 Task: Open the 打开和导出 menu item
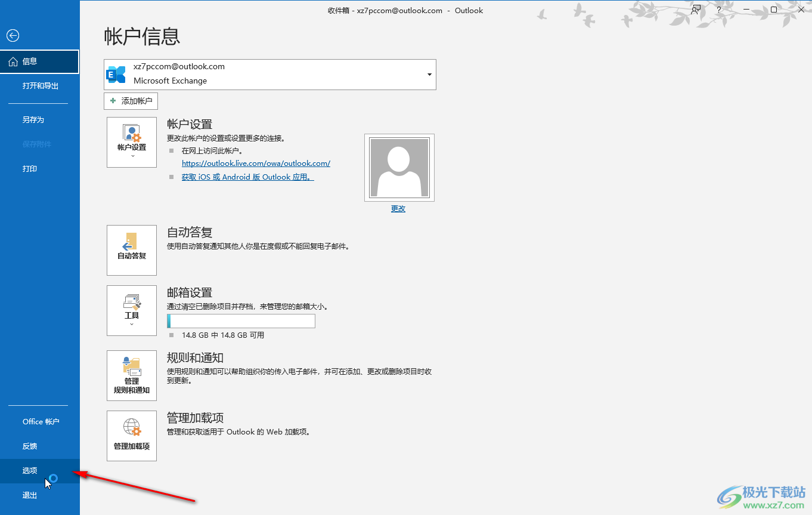40,86
